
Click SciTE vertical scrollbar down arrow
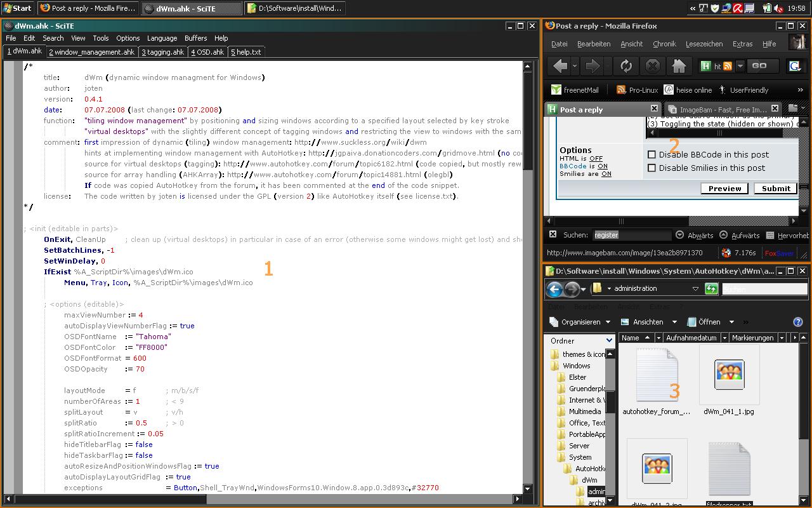pyautogui.click(x=527, y=489)
